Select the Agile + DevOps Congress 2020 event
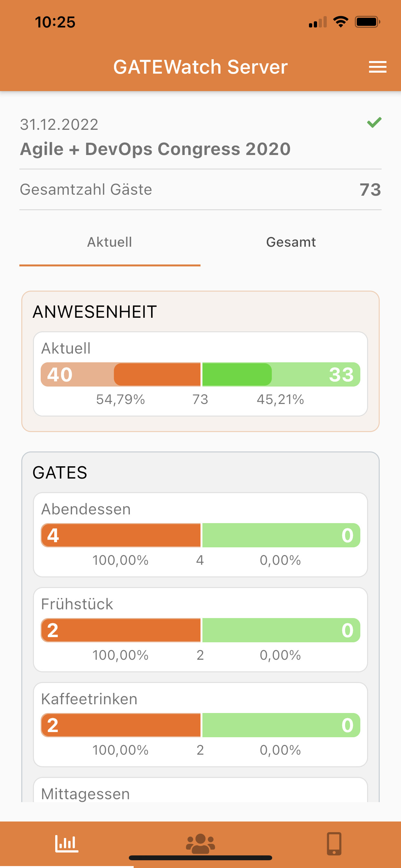This screenshot has height=868, width=401. click(x=155, y=149)
